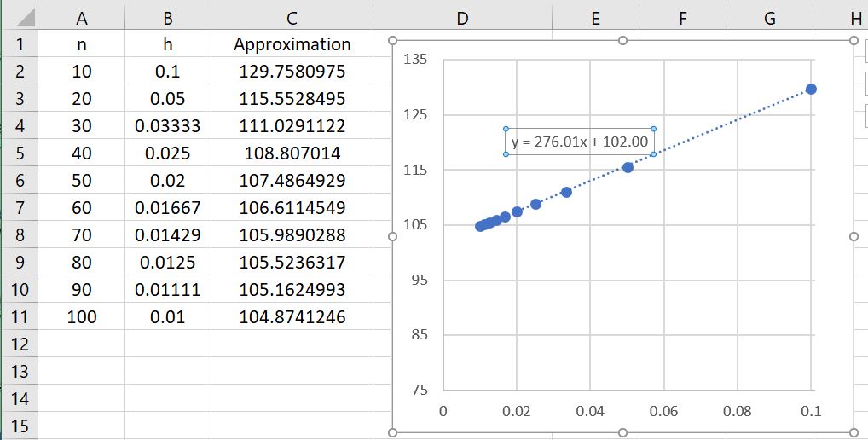Select column A header

[x=82, y=18]
